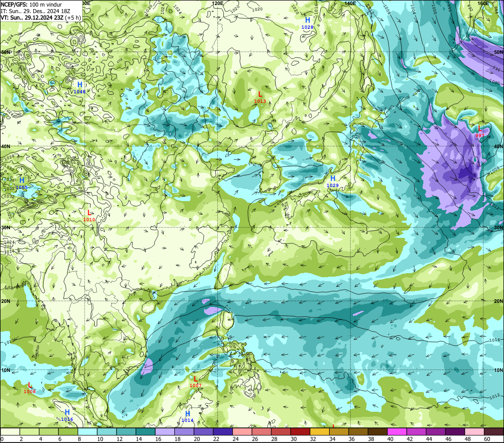This screenshot has width=504, height=443.
Task: Click the pale yellow 0–2 legend swatch
Action: click(10, 431)
